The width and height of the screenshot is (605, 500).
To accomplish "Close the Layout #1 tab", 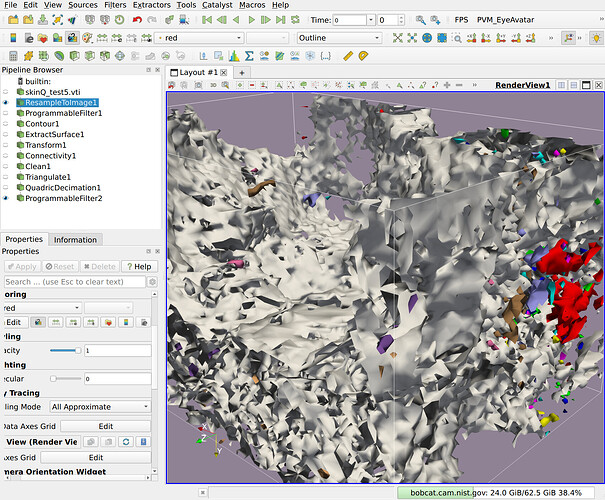I will point(223,73).
